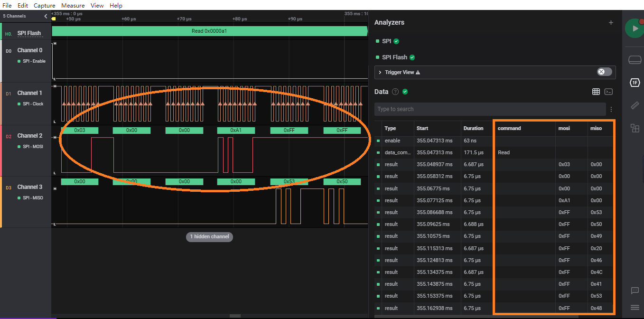Click the SPI analyzer green color square
Image resolution: width=644 pixels, height=319 pixels.
(x=377, y=41)
